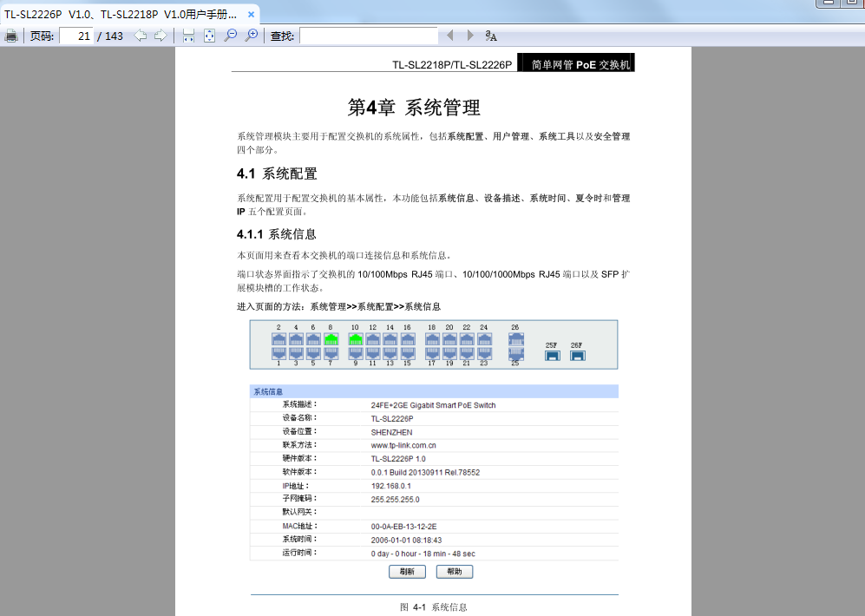Click subnet mask 255.255.255.0

(395, 499)
